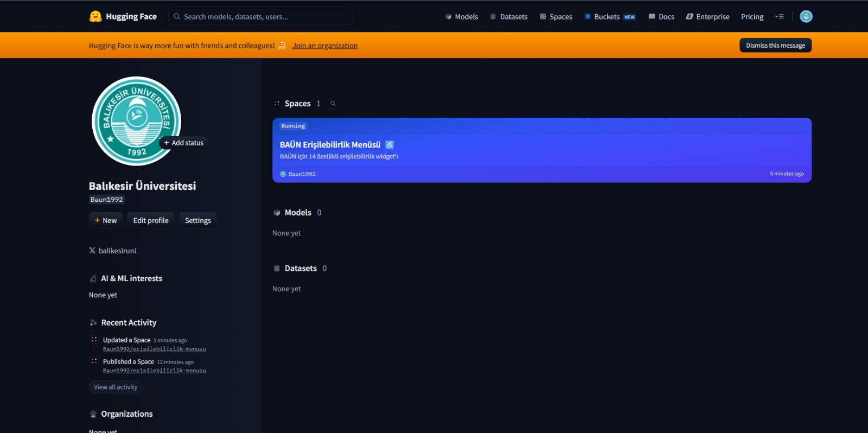The image size is (868, 433).
Task: Follow the Join an organization link
Action: pyautogui.click(x=325, y=46)
